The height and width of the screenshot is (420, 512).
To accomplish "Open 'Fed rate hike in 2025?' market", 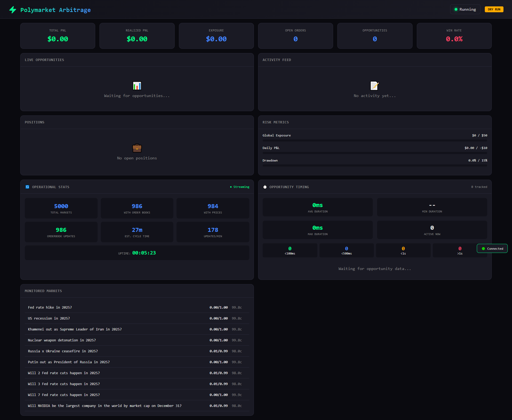I will click(x=137, y=307).
